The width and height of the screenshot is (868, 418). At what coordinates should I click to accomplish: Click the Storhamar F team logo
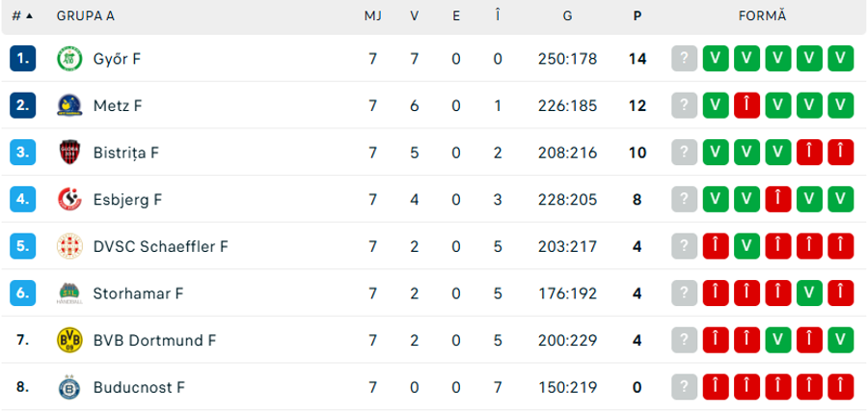point(69,293)
